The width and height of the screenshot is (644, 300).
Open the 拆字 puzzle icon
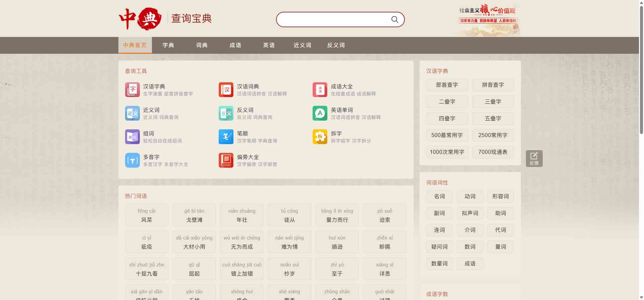pyautogui.click(x=320, y=137)
